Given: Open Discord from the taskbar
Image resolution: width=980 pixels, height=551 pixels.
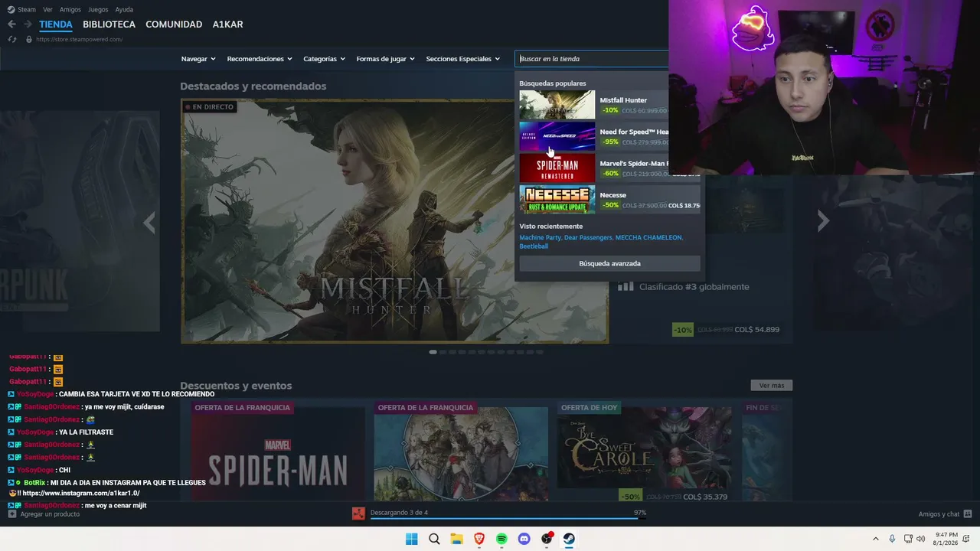Looking at the screenshot, I should (x=524, y=539).
